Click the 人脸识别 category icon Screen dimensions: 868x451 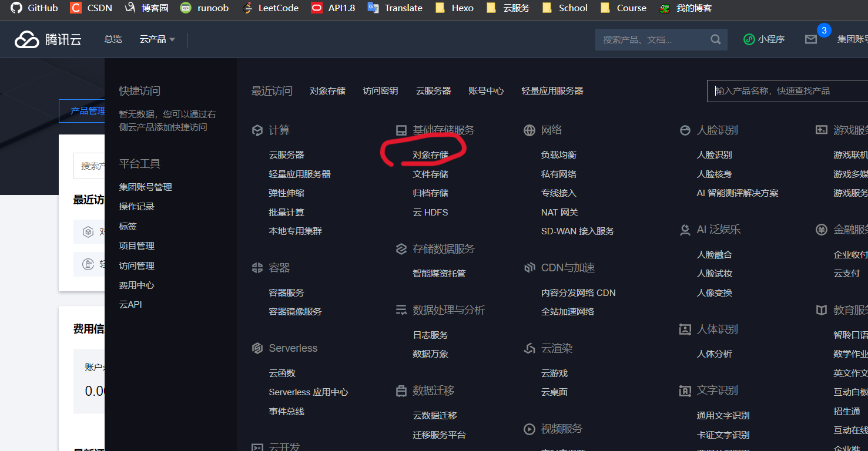pos(685,130)
